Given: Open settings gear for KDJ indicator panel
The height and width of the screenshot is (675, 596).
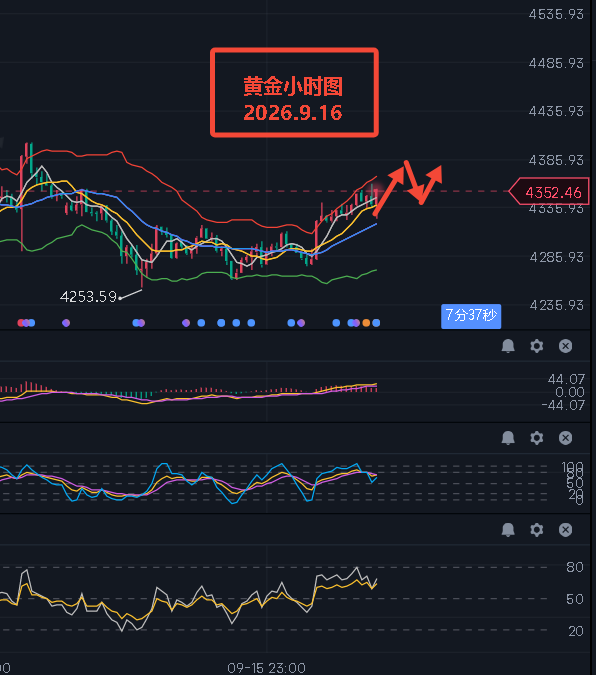Looking at the screenshot, I should click(x=537, y=438).
